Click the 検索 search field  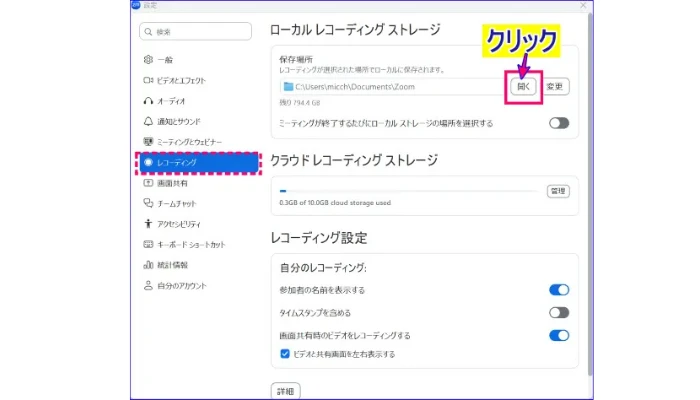click(196, 32)
